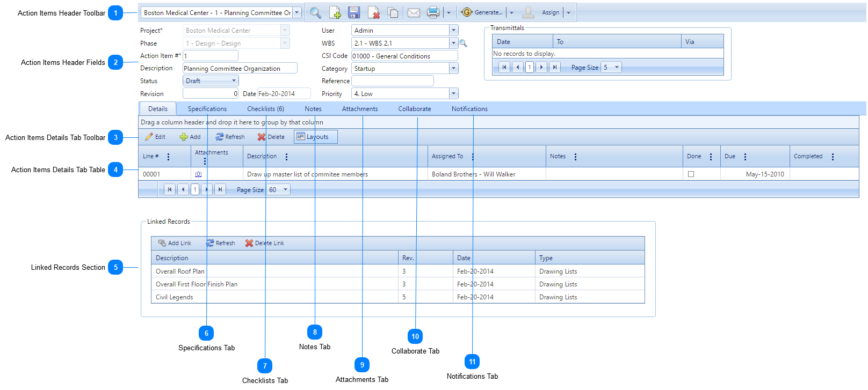Click Refresh in Linked Records toolbar

click(221, 243)
